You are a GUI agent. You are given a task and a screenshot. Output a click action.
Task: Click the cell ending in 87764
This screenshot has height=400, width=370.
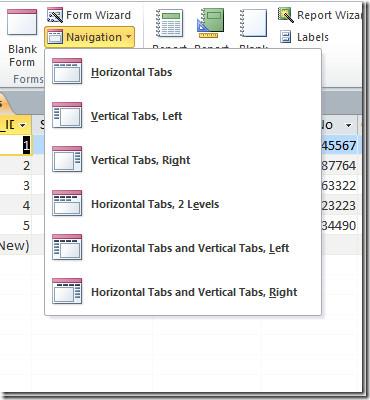tap(340, 165)
